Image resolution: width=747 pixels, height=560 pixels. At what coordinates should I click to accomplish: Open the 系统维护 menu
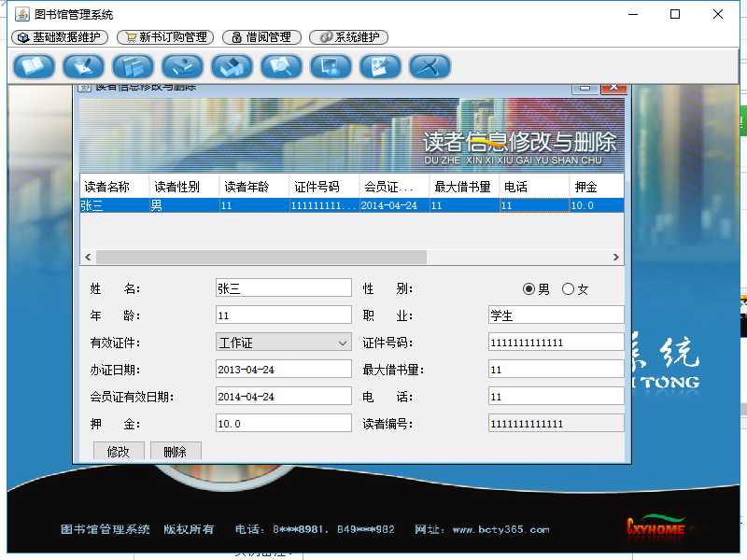(348, 37)
